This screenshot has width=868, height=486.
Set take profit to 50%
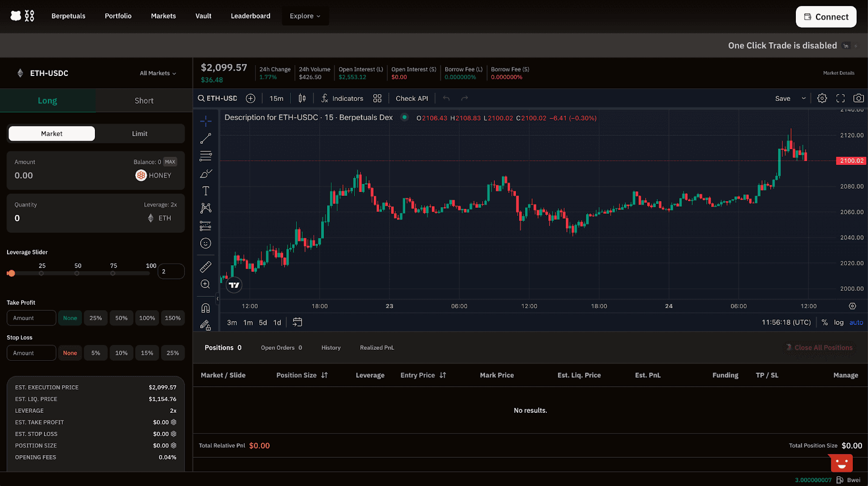[x=122, y=318]
